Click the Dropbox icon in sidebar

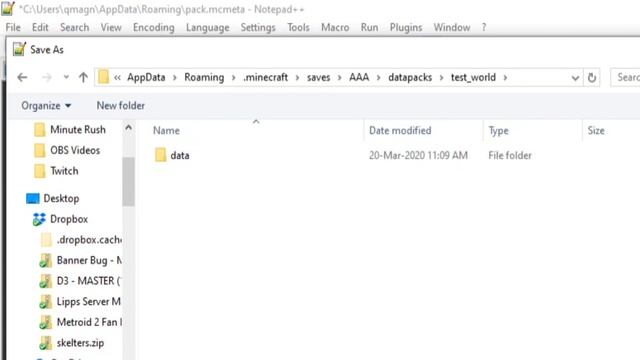39,219
